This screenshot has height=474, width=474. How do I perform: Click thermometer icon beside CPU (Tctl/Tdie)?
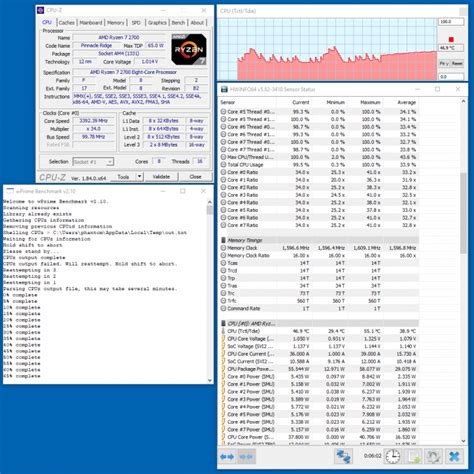(x=223, y=331)
